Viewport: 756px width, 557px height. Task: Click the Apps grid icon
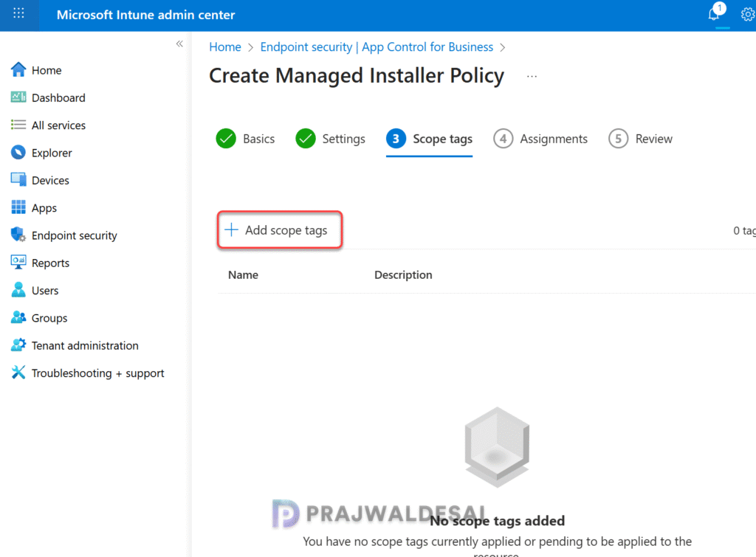(x=18, y=207)
